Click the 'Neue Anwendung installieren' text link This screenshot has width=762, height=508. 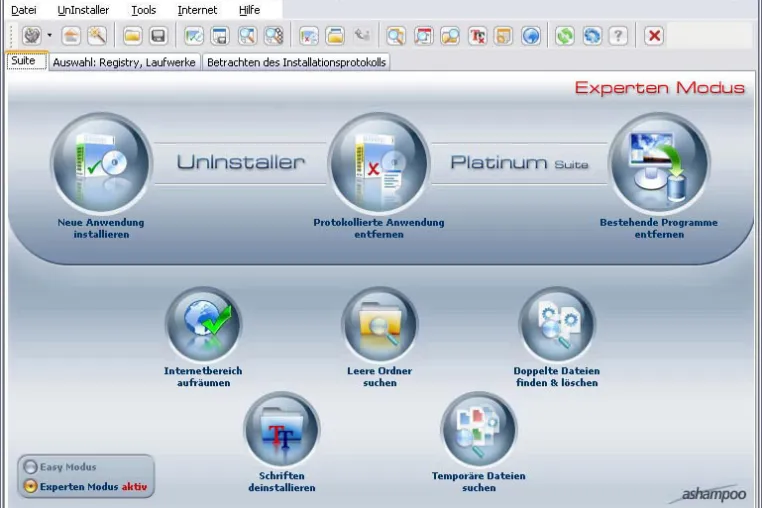click(x=101, y=228)
